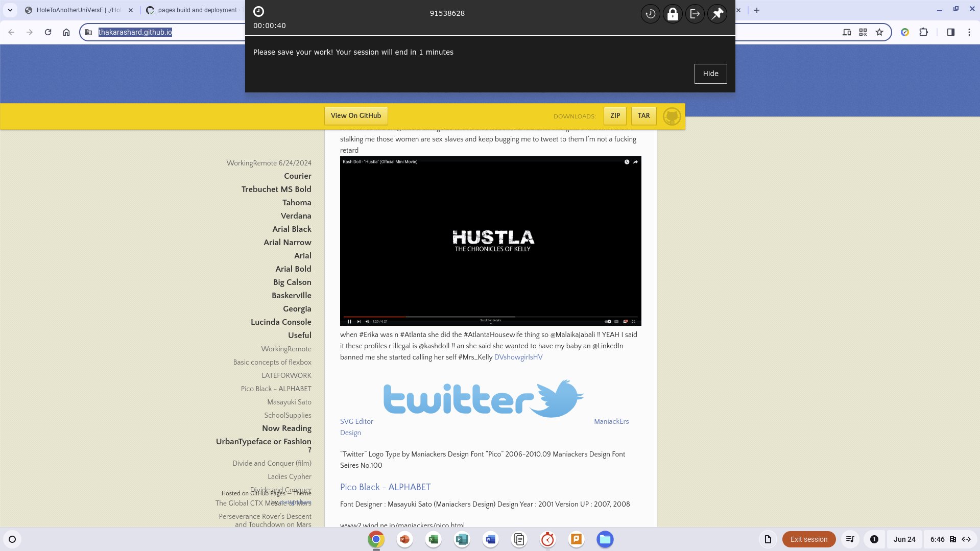
Task: Open WorkingRemote 6/24/2024 sidebar link
Action: 269,163
